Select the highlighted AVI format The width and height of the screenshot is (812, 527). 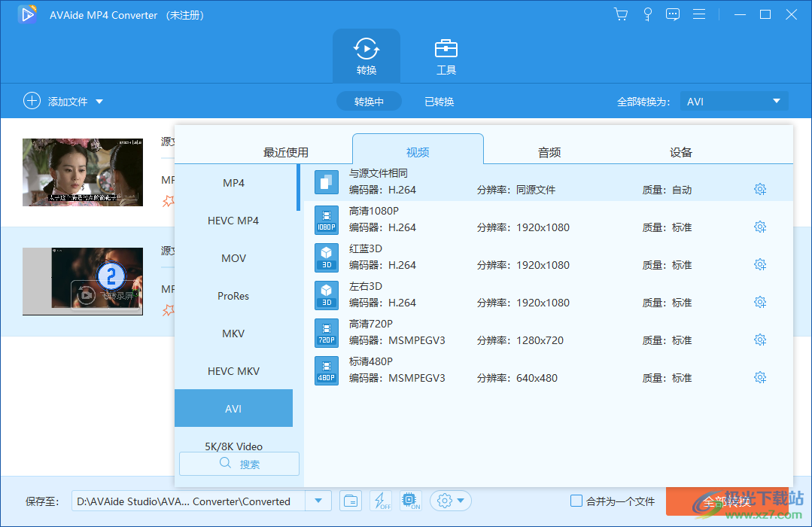(x=233, y=408)
